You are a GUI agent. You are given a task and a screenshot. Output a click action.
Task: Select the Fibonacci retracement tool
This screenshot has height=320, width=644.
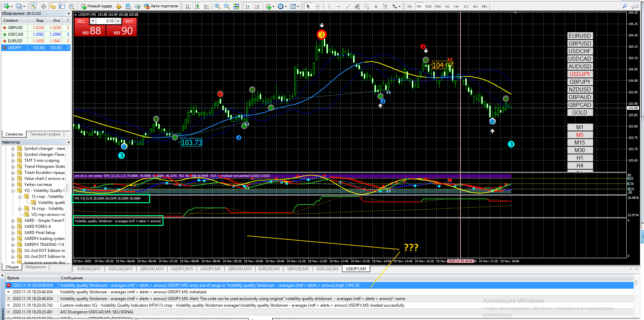coord(366,6)
